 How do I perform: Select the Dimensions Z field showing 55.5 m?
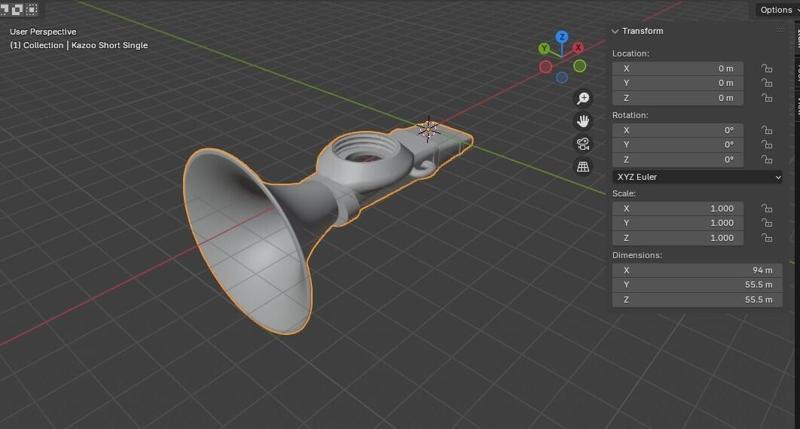(x=697, y=299)
